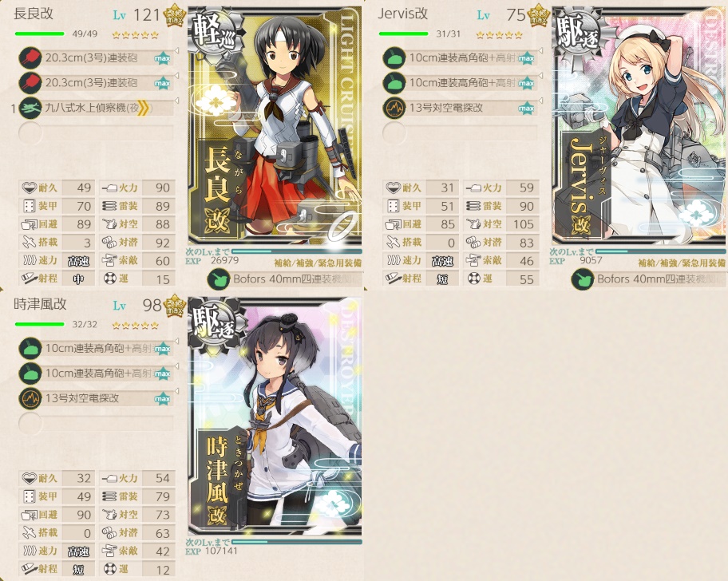Expand arrow on Nagara's first 20.3cm slot

coord(177,50)
